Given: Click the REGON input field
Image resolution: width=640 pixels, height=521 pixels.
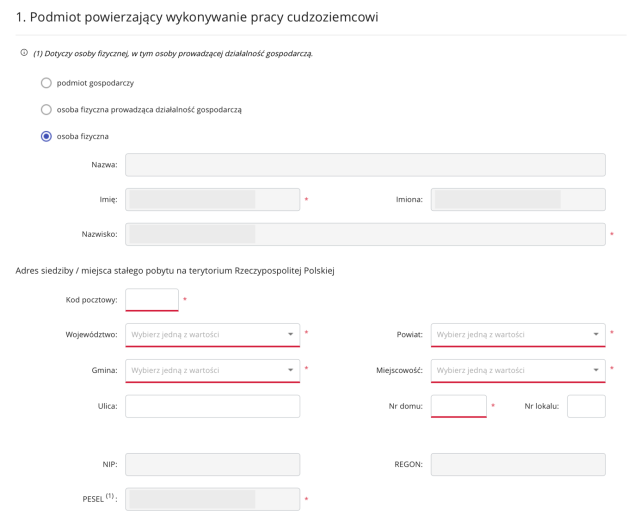Looking at the screenshot, I should 517,465.
